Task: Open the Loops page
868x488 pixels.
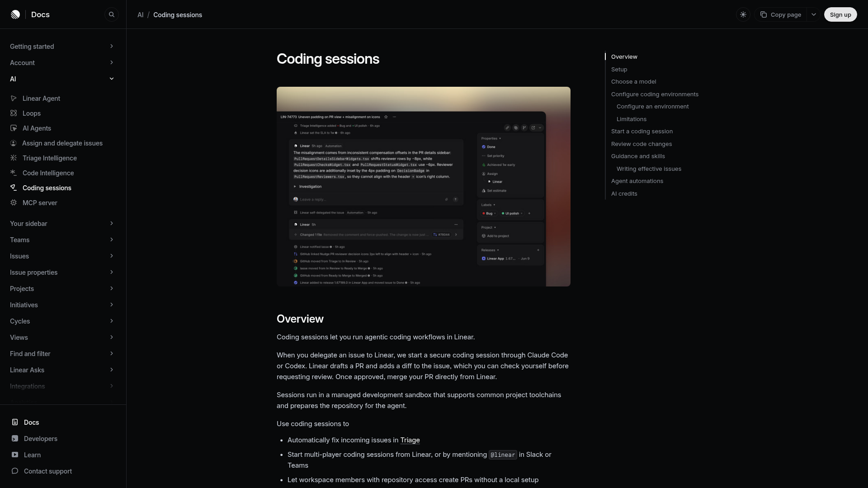Action: [32, 113]
